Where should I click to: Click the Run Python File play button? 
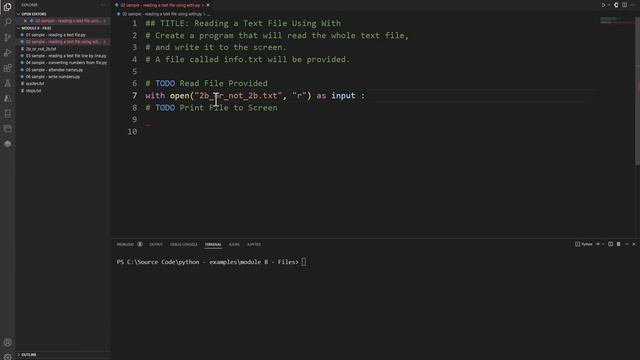[x=603, y=5]
